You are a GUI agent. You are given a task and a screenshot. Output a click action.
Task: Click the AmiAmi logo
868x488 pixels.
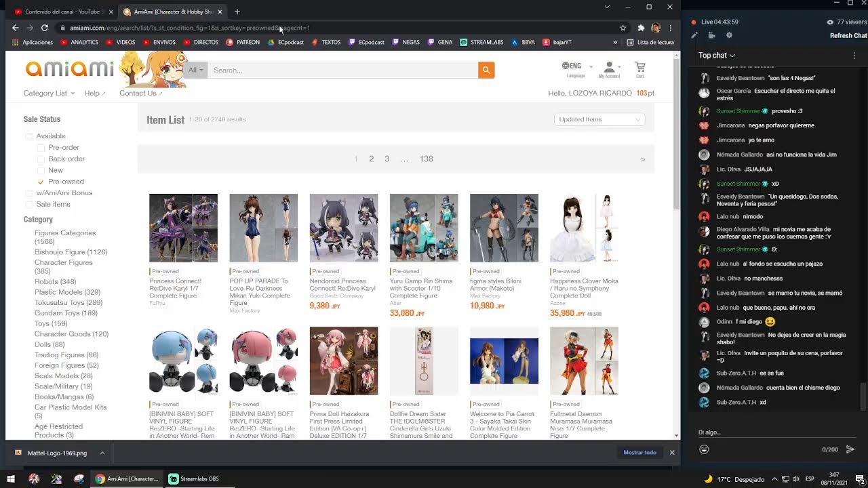[x=70, y=69]
